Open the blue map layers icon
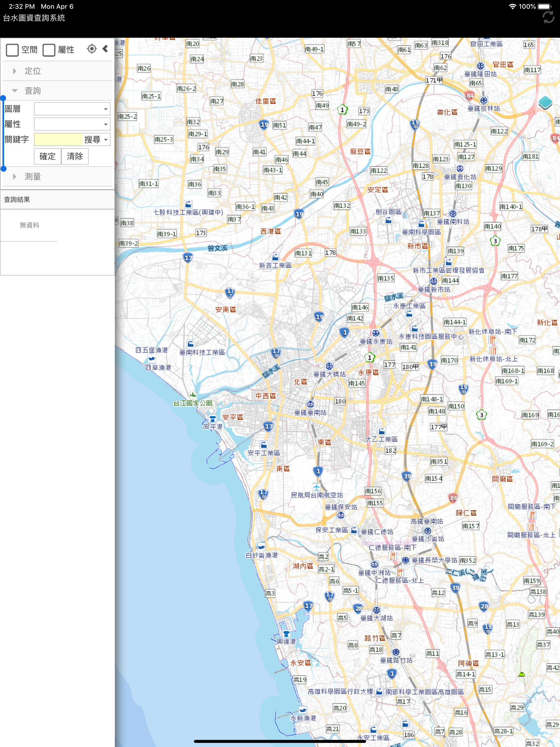560x747 pixels. point(545,102)
